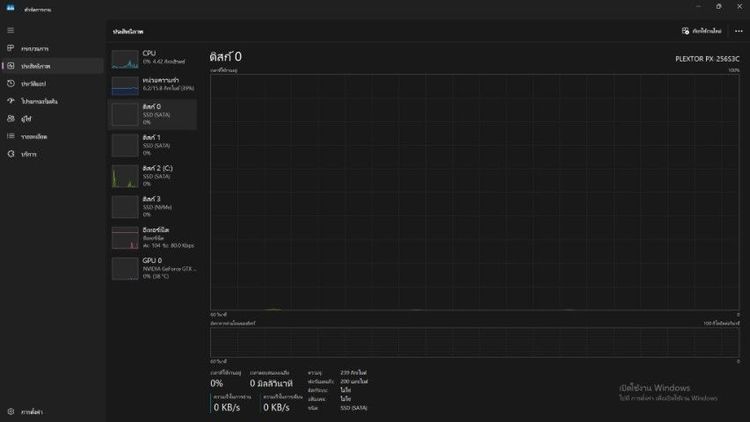Select GPU 0 NVIDIA GeForce item
This screenshot has height=422, width=750.
[x=154, y=267]
